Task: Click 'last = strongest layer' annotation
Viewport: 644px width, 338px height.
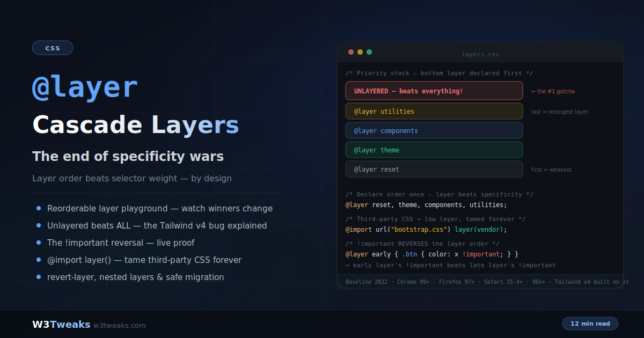Action: pyautogui.click(x=560, y=112)
